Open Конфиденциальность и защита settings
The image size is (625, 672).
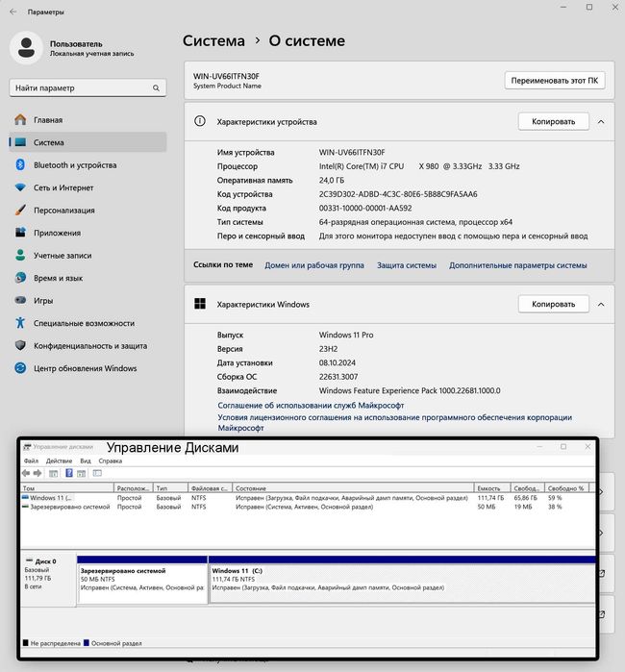tap(87, 346)
